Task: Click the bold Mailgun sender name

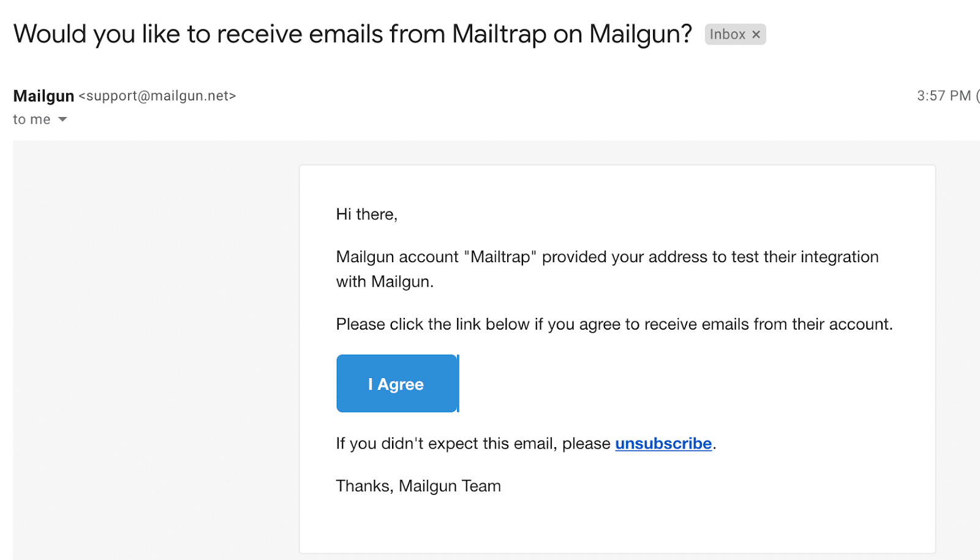Action: 43,96
